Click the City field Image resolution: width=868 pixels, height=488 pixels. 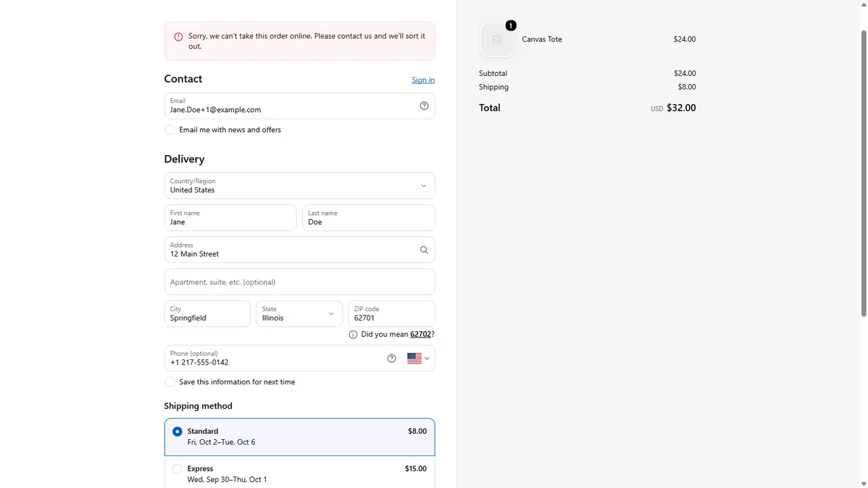tap(208, 314)
